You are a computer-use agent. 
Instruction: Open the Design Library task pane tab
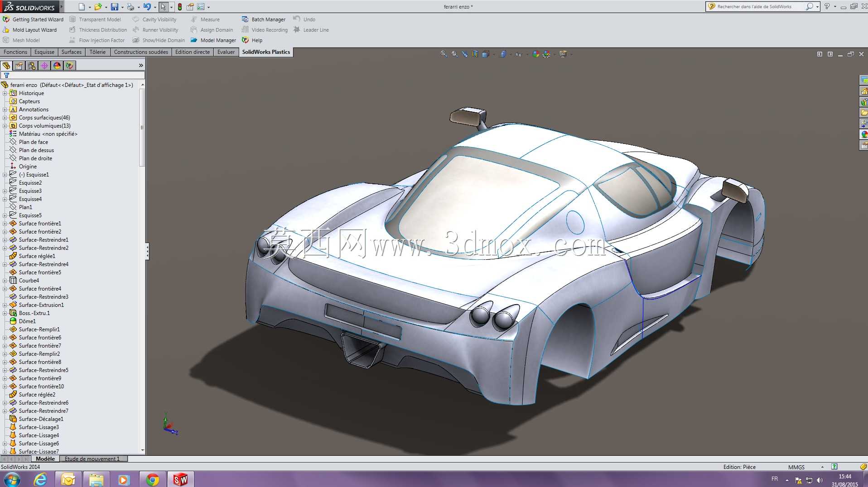click(x=864, y=102)
